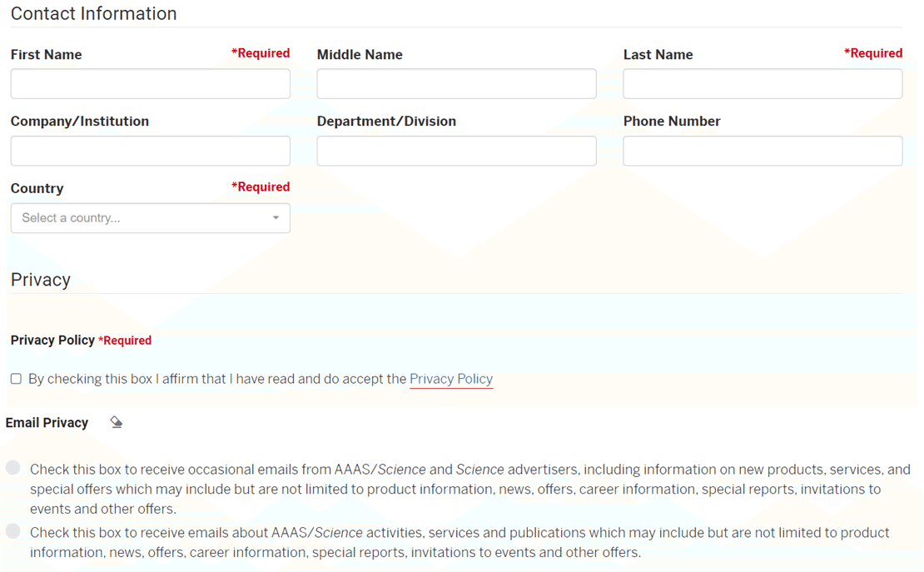The height and width of the screenshot is (572, 924).
Task: Select the Company/Institution input box
Action: click(x=150, y=152)
